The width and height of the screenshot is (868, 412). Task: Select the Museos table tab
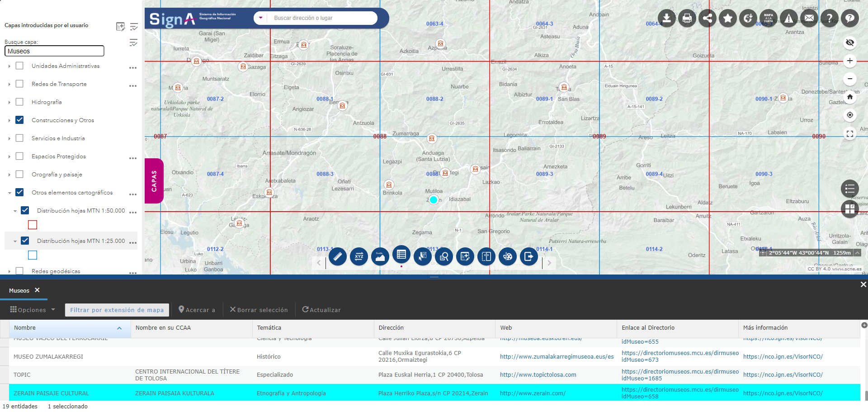[x=19, y=290]
